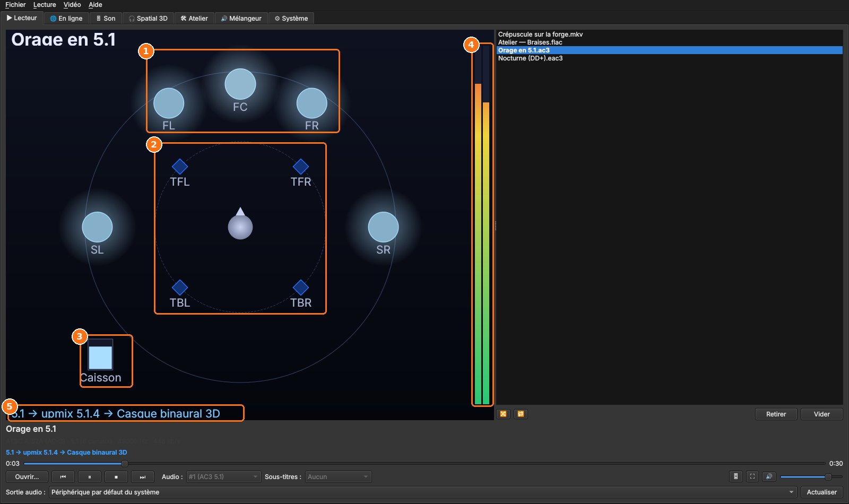Screen dimensions: 849x504
Task: Switch to the Son tab
Action: [x=106, y=19]
